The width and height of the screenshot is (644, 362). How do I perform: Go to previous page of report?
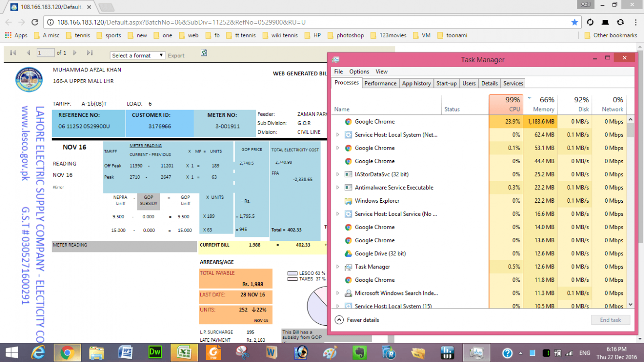click(x=28, y=53)
